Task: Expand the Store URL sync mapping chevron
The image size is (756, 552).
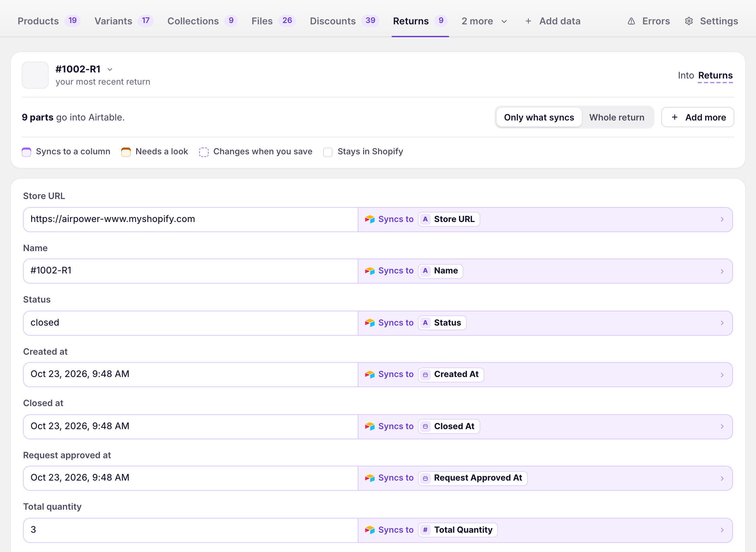Action: coord(722,219)
